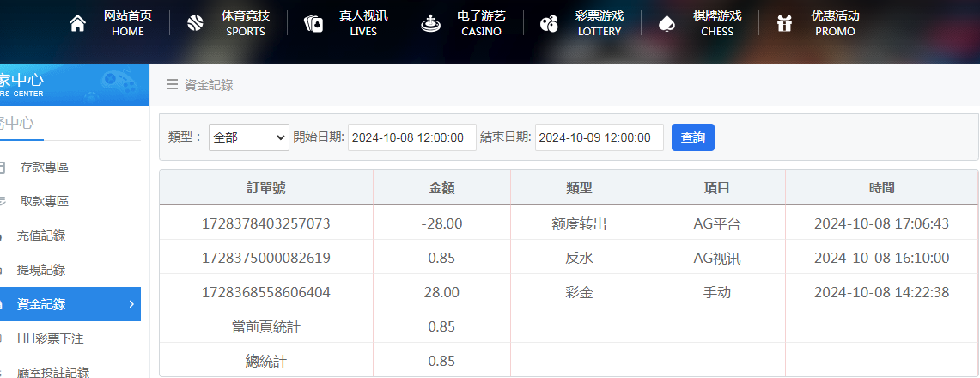
Task: Click the Promo gift box icon
Action: [784, 24]
